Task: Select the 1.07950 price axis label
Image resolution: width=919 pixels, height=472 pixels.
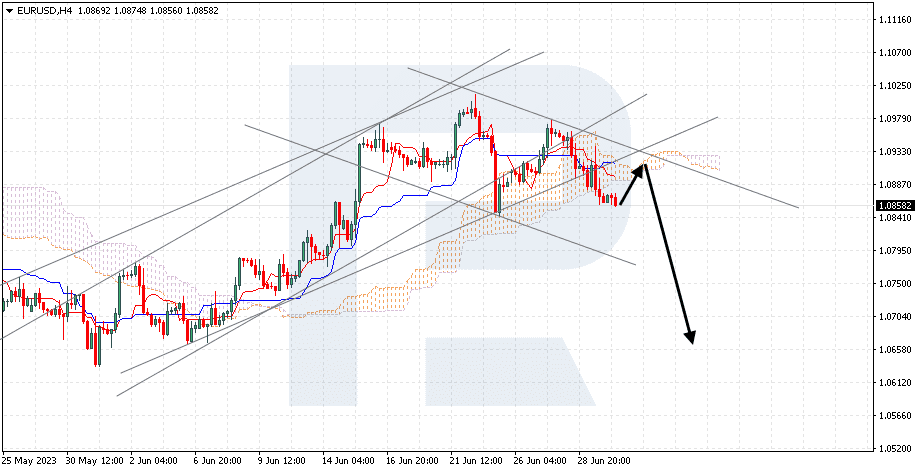Action: pyautogui.click(x=895, y=251)
